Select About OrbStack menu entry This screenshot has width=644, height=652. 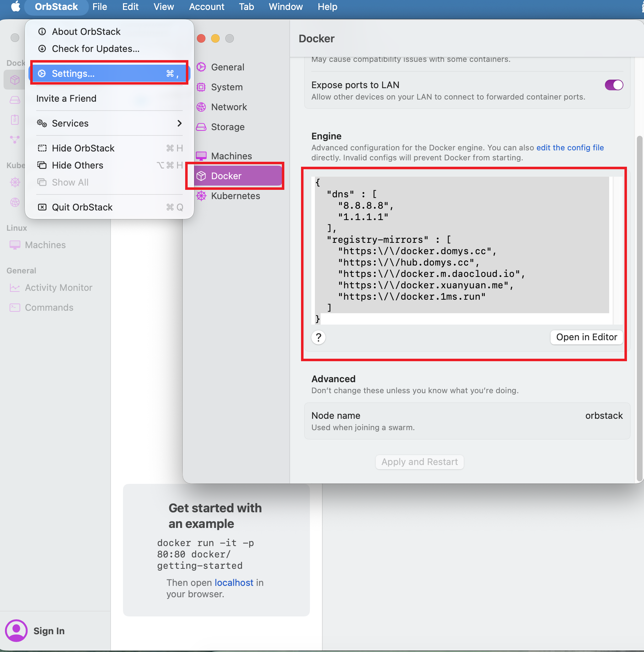109,32
